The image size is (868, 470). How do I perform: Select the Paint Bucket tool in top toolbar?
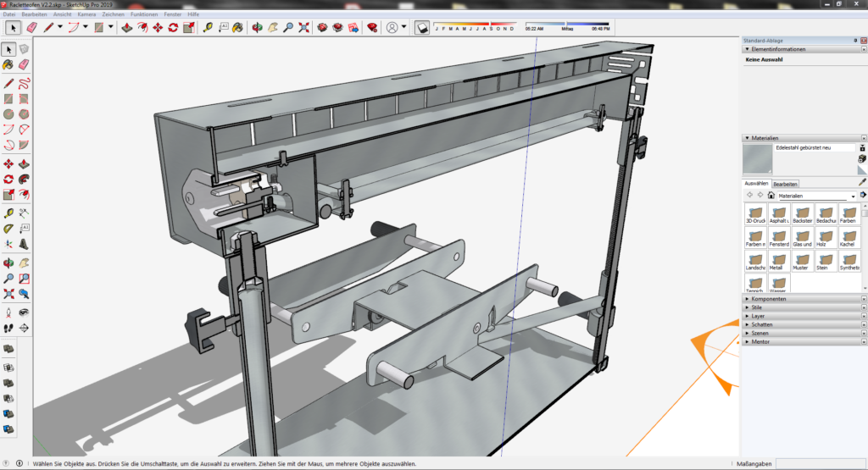(x=236, y=27)
